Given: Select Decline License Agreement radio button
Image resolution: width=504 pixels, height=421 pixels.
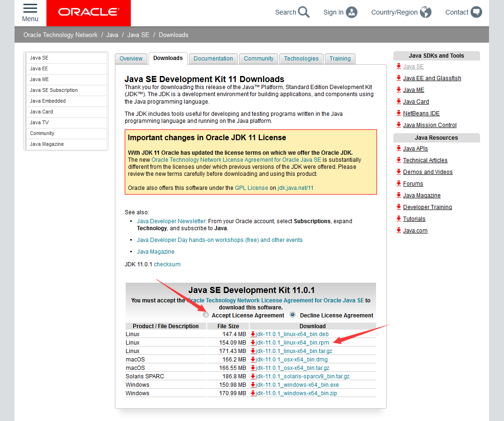Looking at the screenshot, I should [293, 315].
